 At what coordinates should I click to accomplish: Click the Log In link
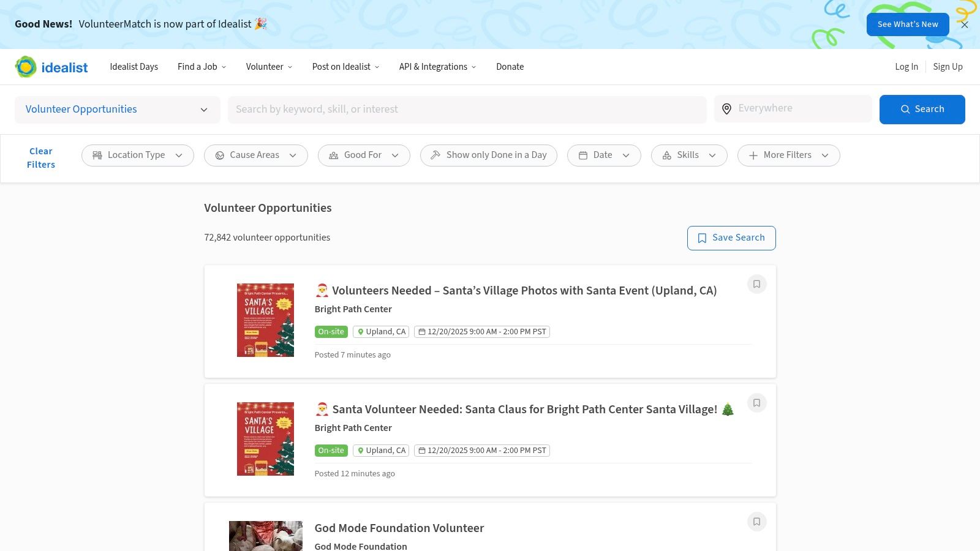click(x=907, y=67)
